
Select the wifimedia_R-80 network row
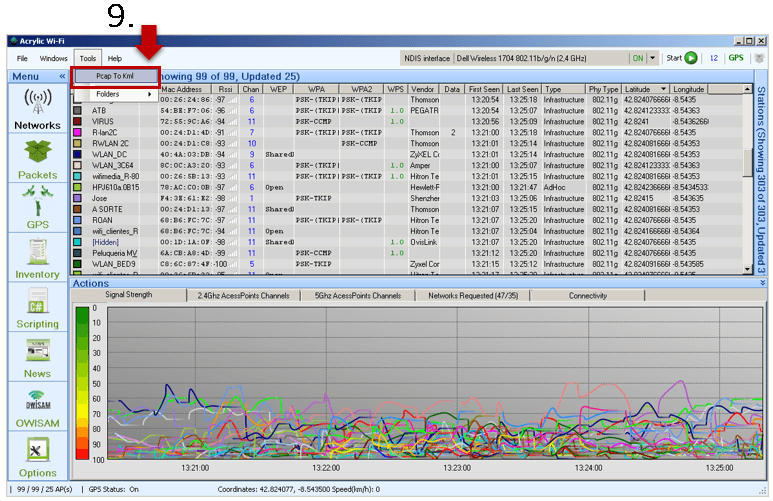point(407,177)
